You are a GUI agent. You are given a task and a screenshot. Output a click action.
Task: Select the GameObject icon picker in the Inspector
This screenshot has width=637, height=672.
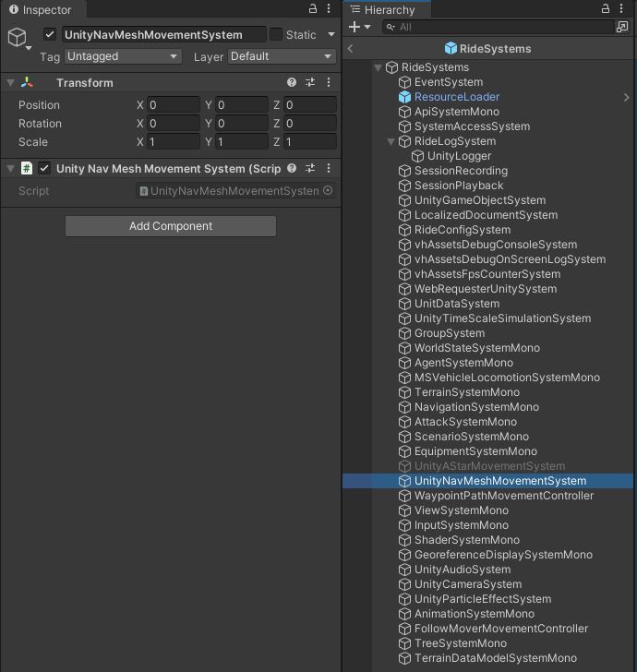[x=19, y=38]
